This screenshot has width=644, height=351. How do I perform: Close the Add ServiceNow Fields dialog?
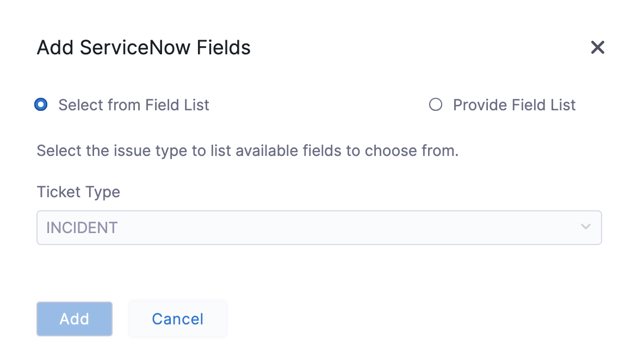pyautogui.click(x=597, y=48)
